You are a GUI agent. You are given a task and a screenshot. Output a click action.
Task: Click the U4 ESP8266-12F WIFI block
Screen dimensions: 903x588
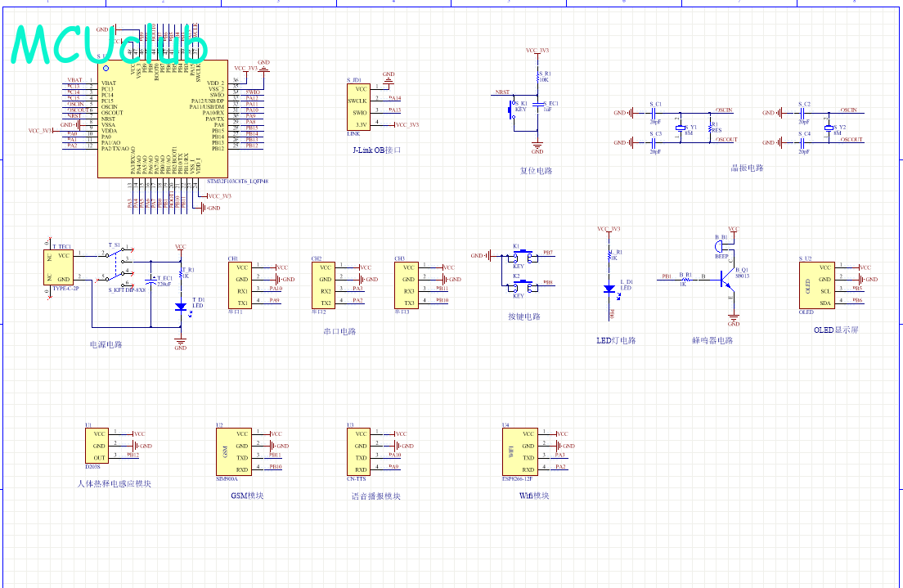click(520, 452)
